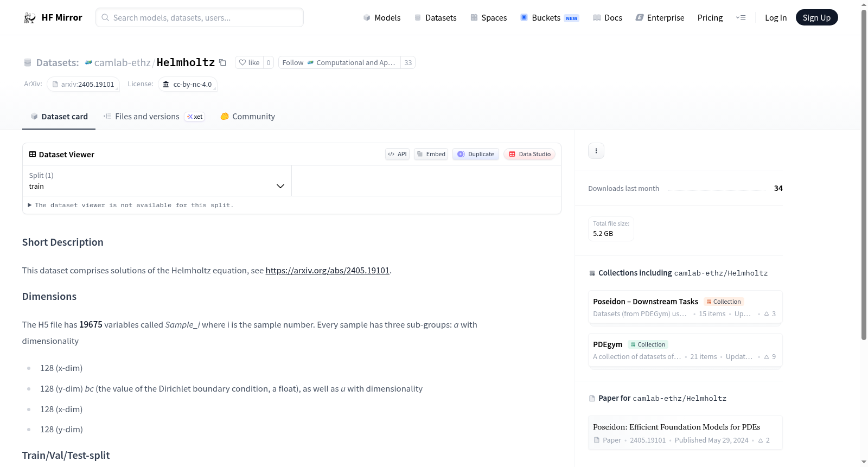Open camlab-ethz organization link in title
The image size is (868, 467).
click(123, 62)
